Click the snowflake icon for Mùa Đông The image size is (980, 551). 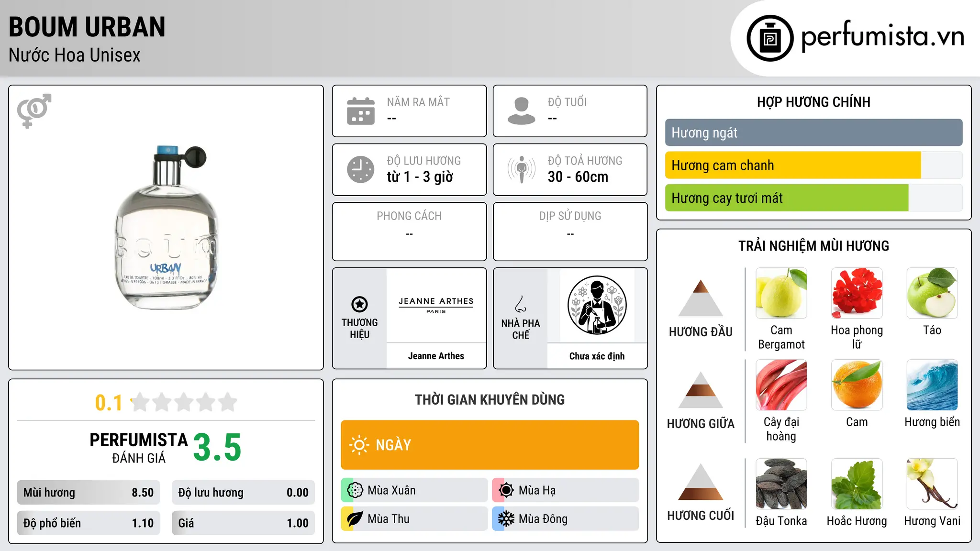pyautogui.click(x=506, y=519)
